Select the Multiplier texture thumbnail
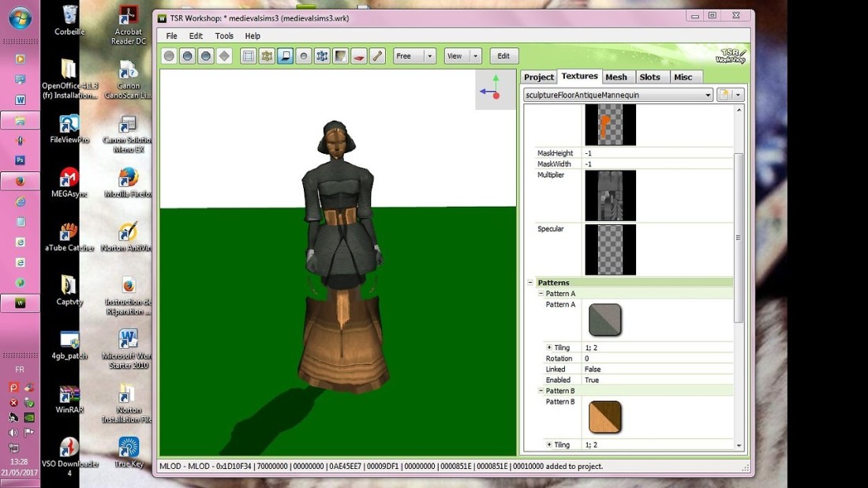Screen dimensions: 868x488 click(x=610, y=195)
